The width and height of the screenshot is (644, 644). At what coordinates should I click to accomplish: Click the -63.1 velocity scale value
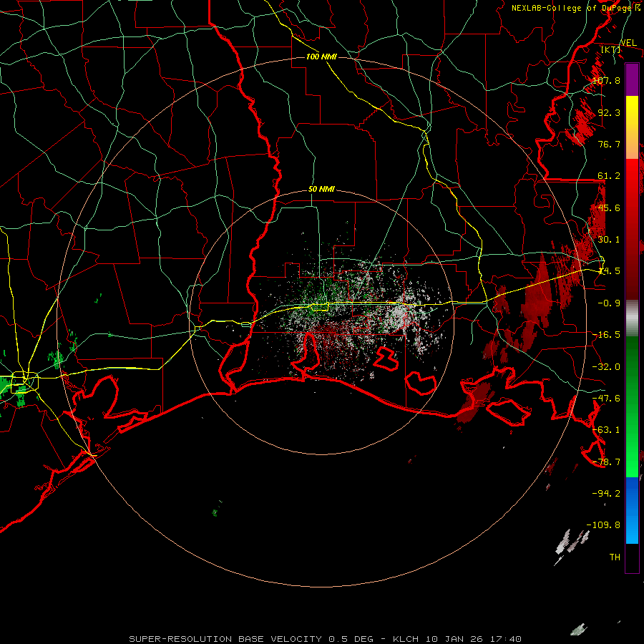pyautogui.click(x=606, y=430)
